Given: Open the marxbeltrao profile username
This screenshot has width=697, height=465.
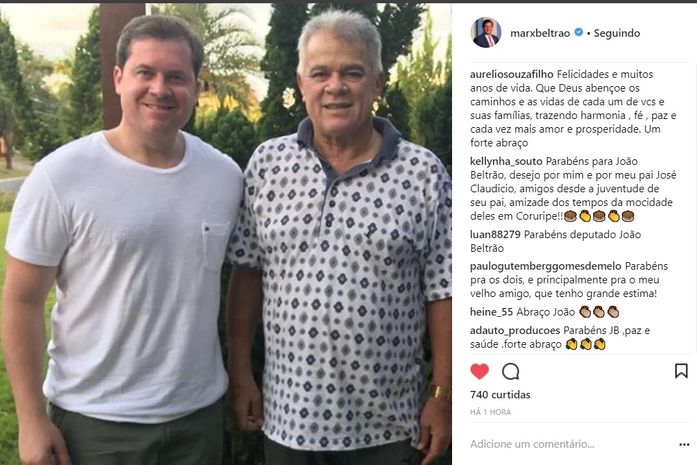Looking at the screenshot, I should click(x=540, y=33).
